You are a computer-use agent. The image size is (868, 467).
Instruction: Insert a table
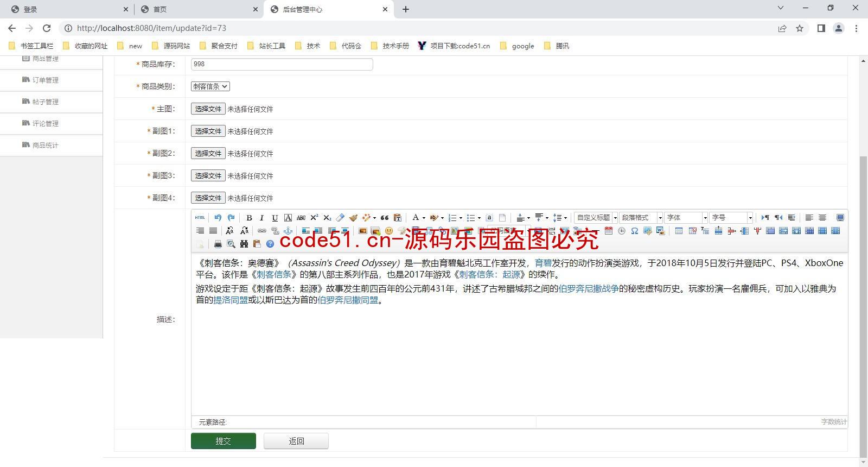tap(679, 231)
